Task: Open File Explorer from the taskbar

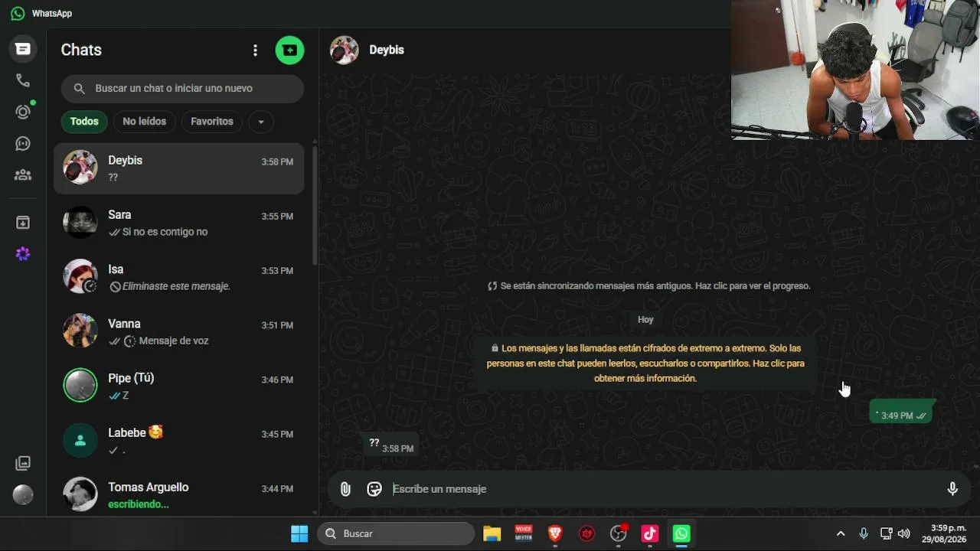Action: (492, 533)
